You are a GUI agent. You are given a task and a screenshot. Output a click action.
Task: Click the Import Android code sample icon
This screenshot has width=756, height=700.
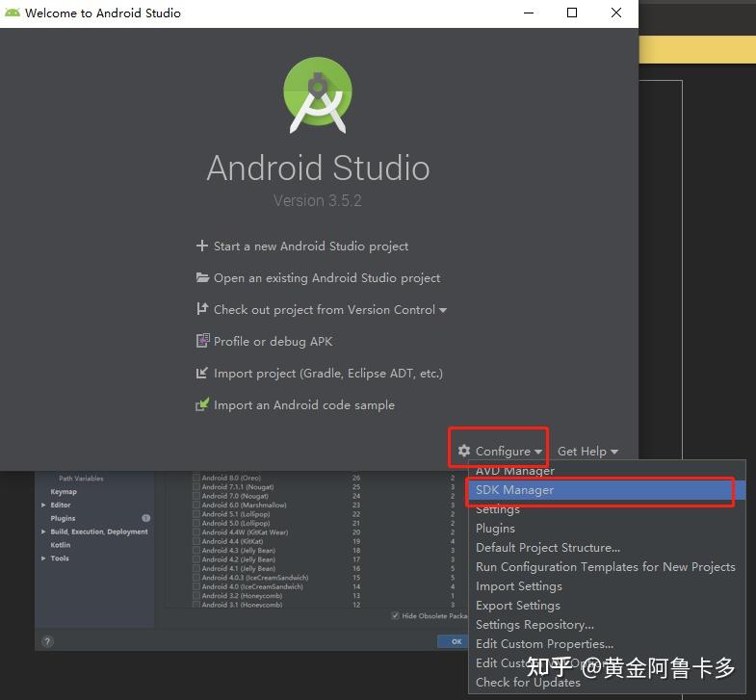[x=202, y=404]
